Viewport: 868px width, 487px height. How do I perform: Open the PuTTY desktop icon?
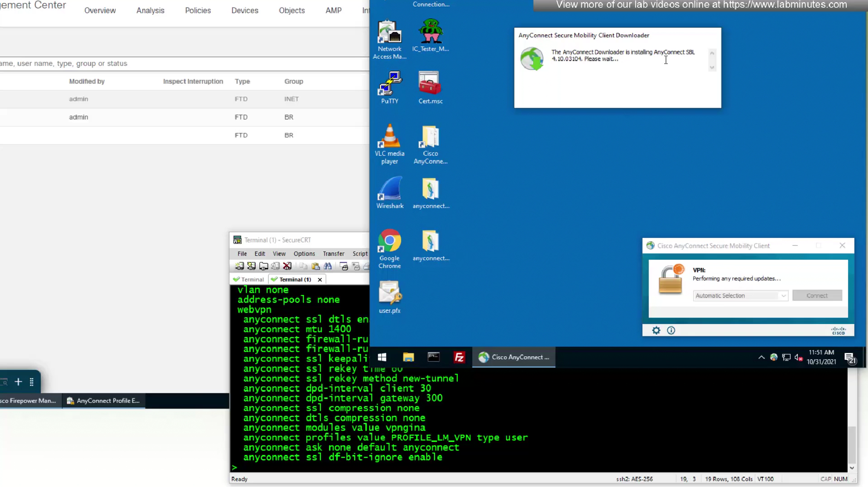[x=389, y=88]
